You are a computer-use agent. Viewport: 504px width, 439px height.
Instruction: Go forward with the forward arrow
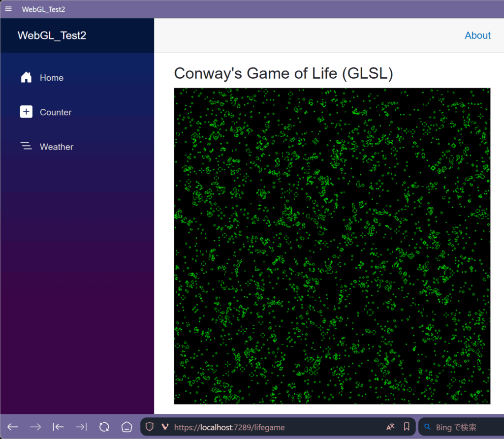point(35,427)
